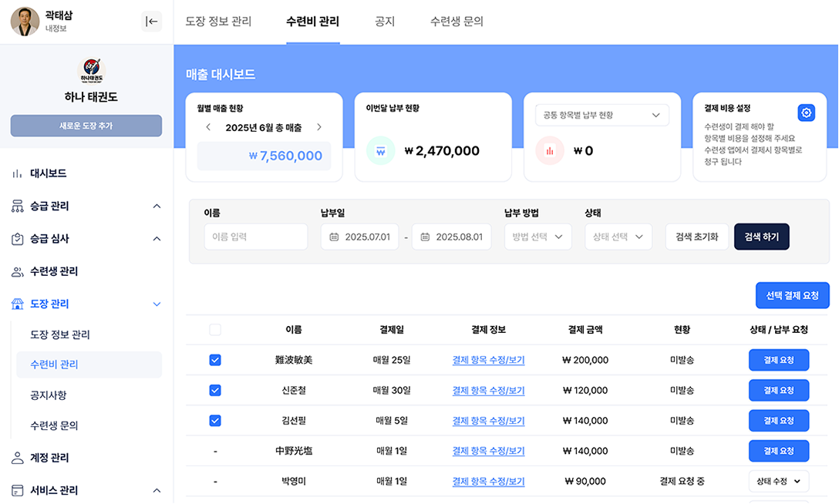Click the 계정 관리 person icon
This screenshot has width=839, height=504.
17,458
